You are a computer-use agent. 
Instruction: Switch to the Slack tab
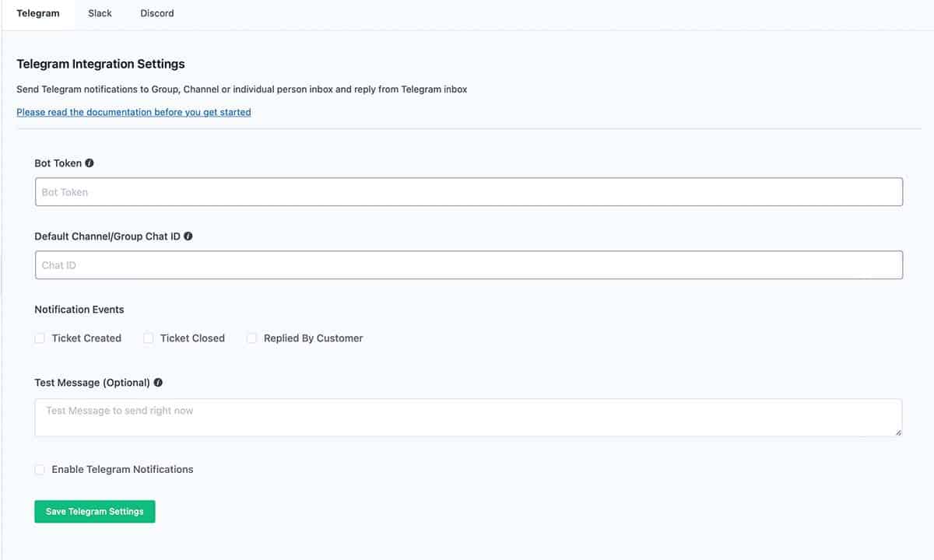pyautogui.click(x=100, y=13)
